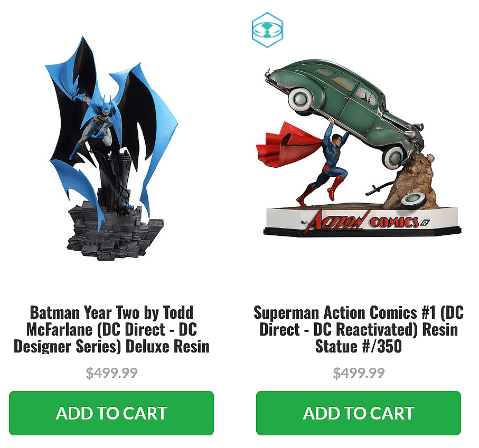This screenshot has height=448, width=479.
Task: Open Batman Year Two by Todd McFarlane title
Action: [x=111, y=329]
